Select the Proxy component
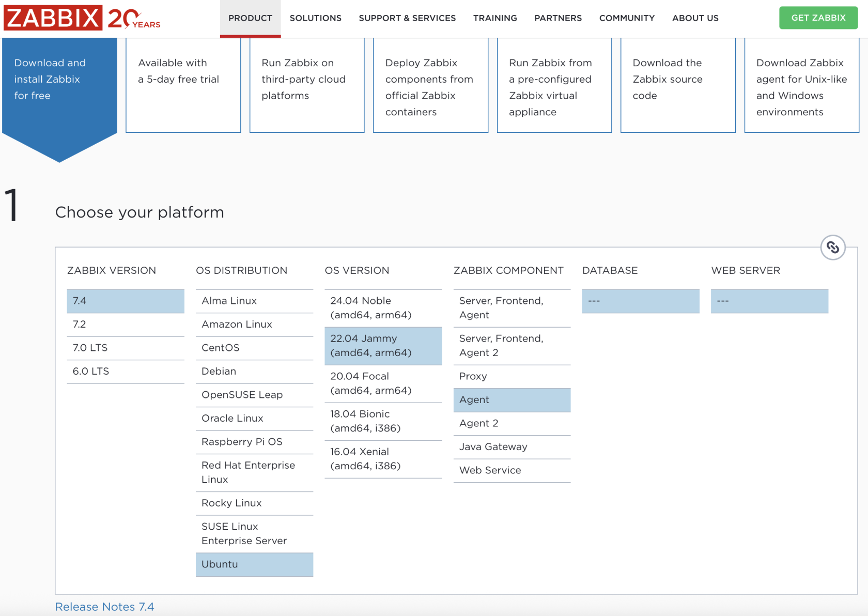The image size is (868, 616). coord(512,376)
